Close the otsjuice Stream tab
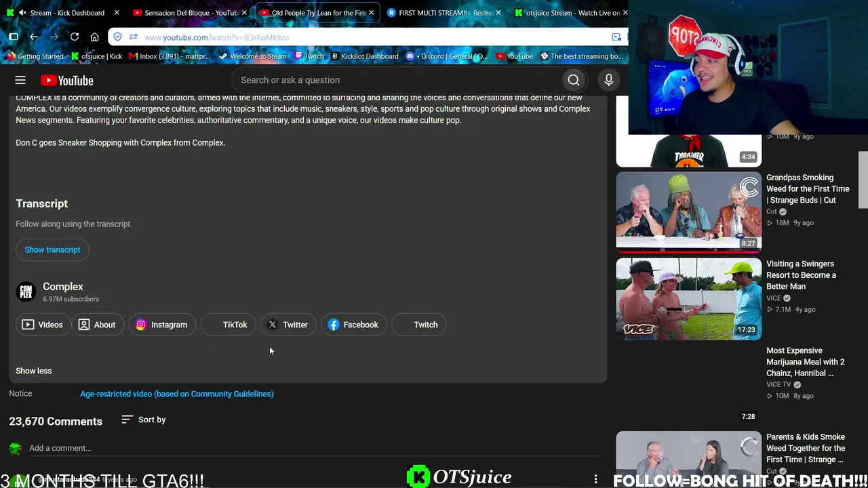Viewport: 868px width, 488px height. [x=625, y=12]
